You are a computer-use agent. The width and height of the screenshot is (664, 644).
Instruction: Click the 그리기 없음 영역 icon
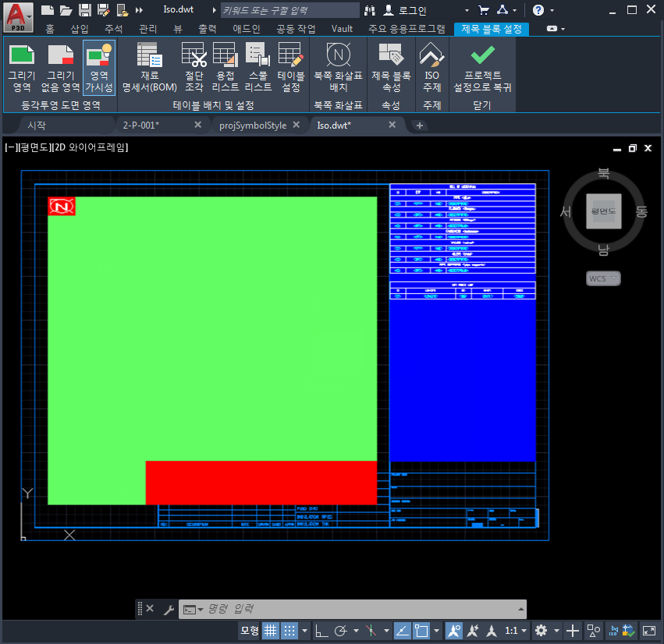(x=61, y=68)
